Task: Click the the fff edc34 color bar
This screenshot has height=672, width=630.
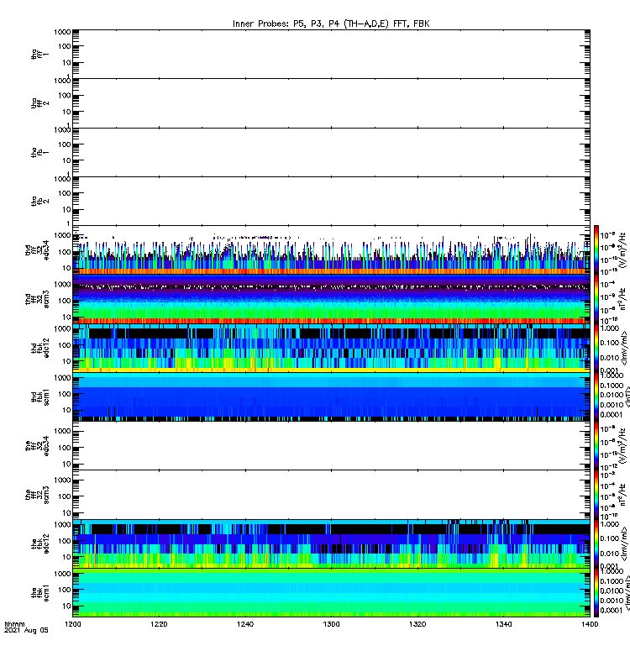Action: click(x=596, y=446)
